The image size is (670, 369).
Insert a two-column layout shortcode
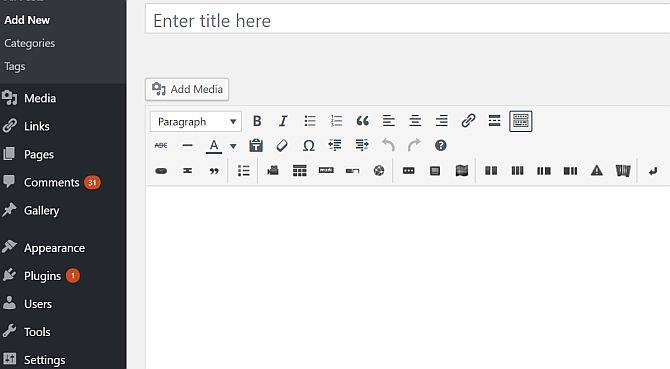point(491,171)
